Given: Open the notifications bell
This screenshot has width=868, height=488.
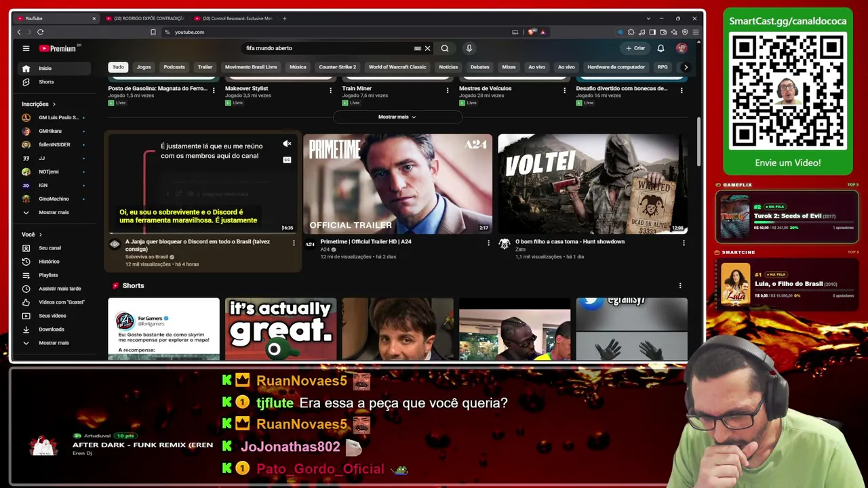Looking at the screenshot, I should point(660,48).
